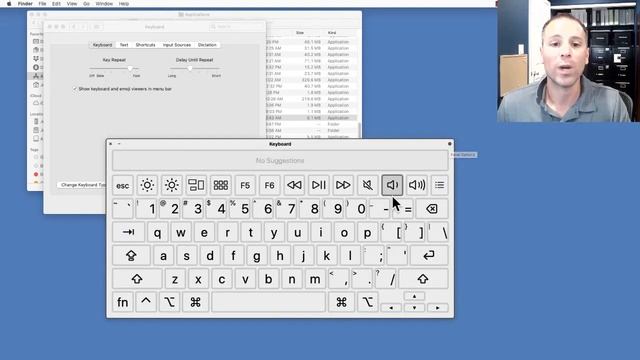
Task: Click the right arrow key
Action: pyautogui.click(x=438, y=308)
